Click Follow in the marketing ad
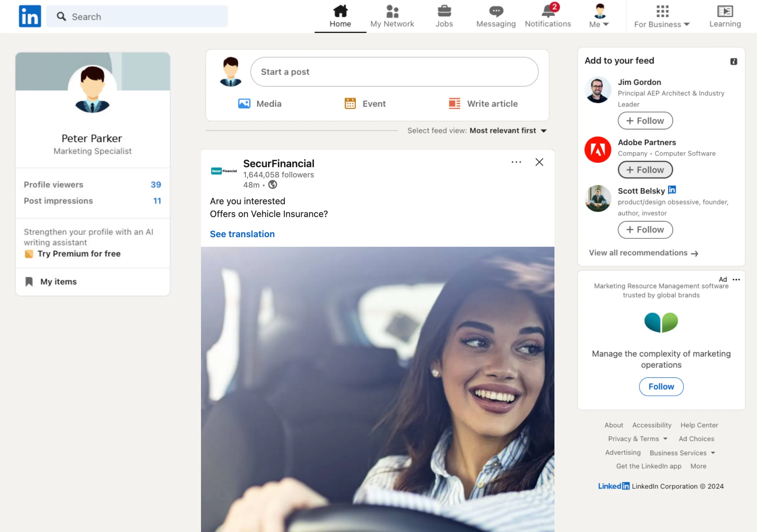Screen dimensions: 757x532 [x=661, y=387]
